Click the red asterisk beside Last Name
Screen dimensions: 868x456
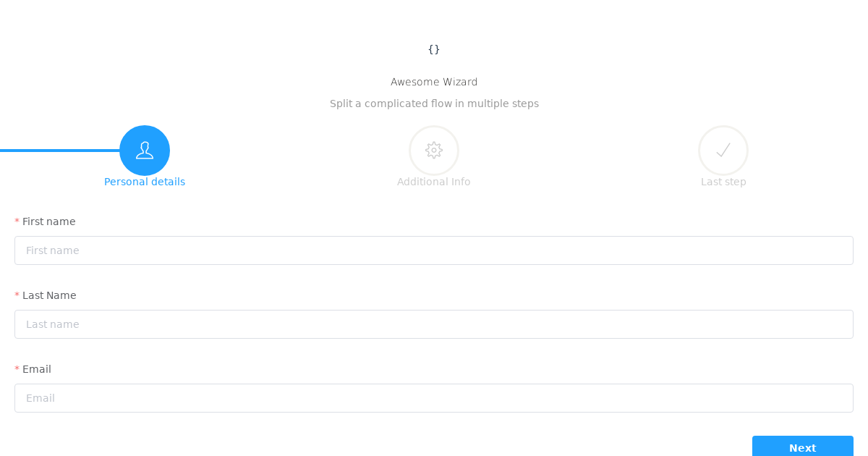pos(17,295)
